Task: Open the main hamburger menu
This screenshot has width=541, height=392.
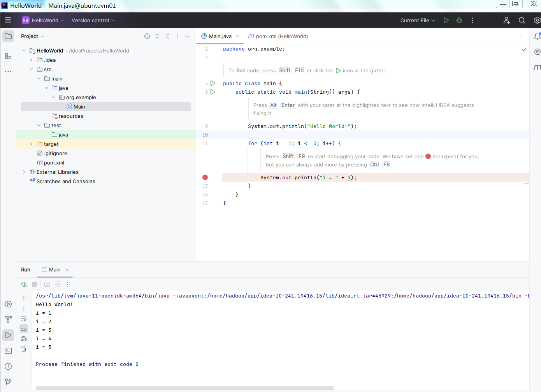Action: pos(8,20)
